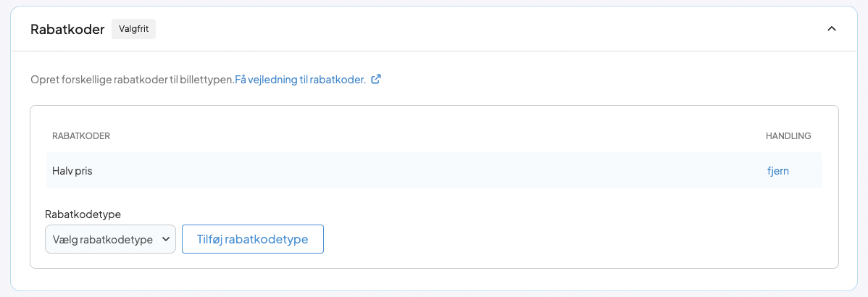Remove Halv pris using the fjern link
868x297 pixels.
pyautogui.click(x=778, y=171)
